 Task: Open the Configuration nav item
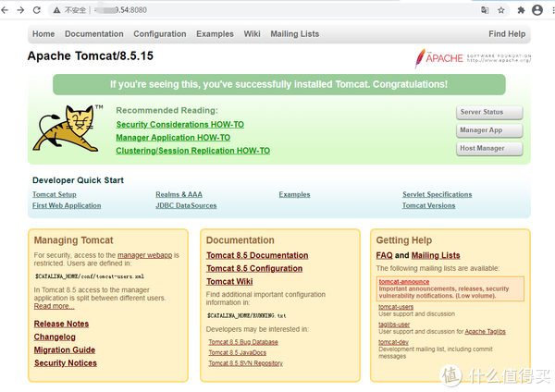(x=160, y=34)
